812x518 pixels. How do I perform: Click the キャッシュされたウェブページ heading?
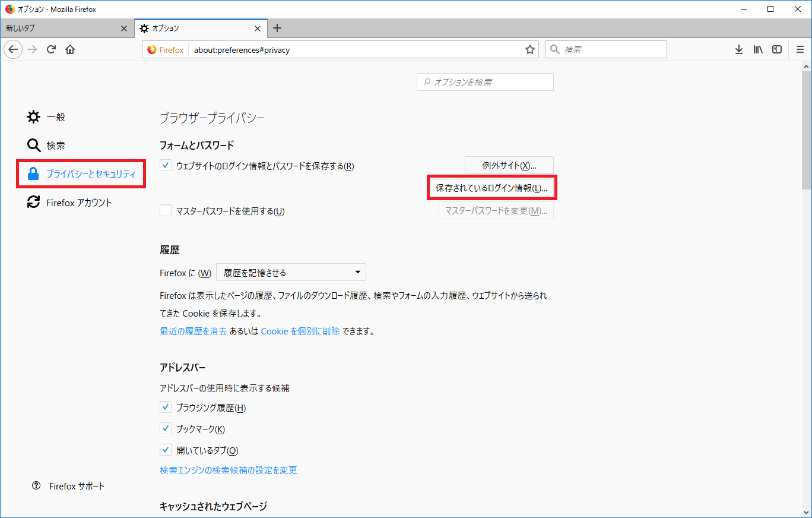214,506
